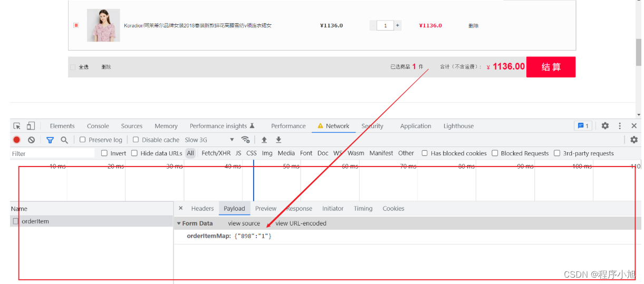Viewport: 644px width, 284px height.
Task: Toggle the network filter funnel icon
Action: 50,140
